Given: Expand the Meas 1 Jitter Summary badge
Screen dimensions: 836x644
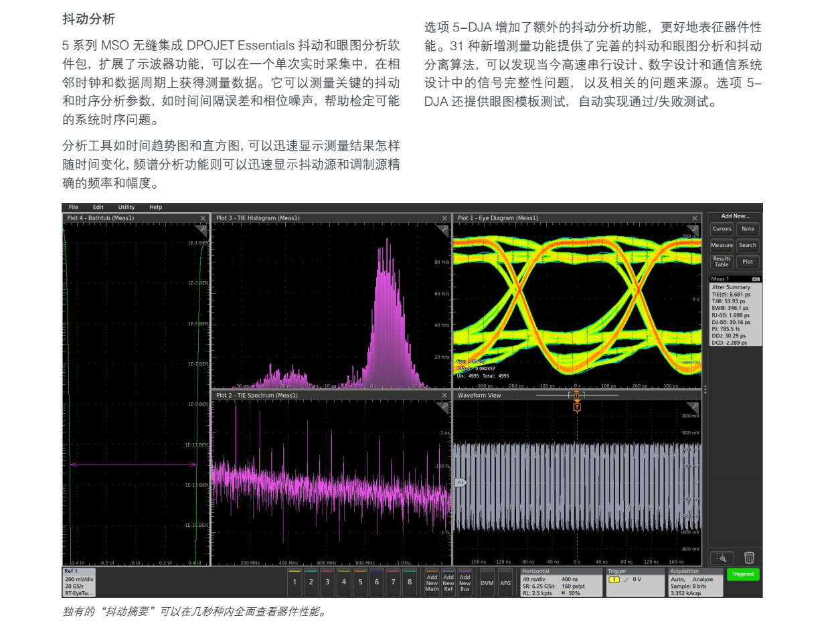Looking at the screenshot, I should click(x=735, y=311).
